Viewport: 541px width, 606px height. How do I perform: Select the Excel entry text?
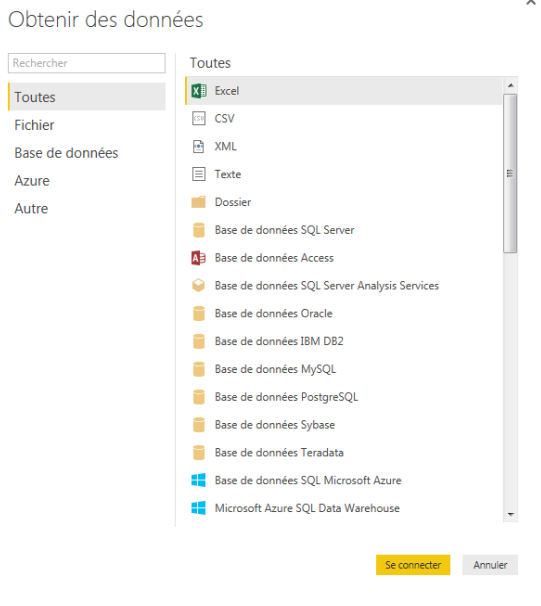coord(227,91)
